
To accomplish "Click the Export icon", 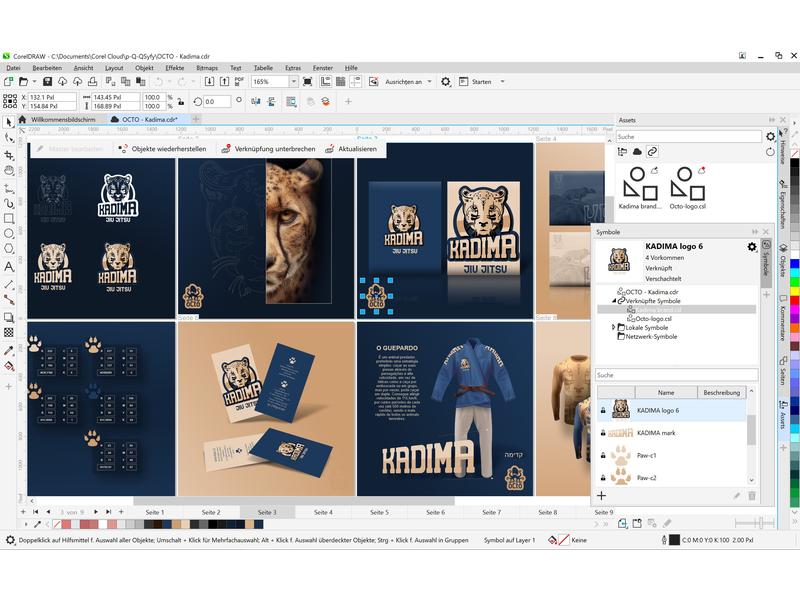I will (x=224, y=82).
